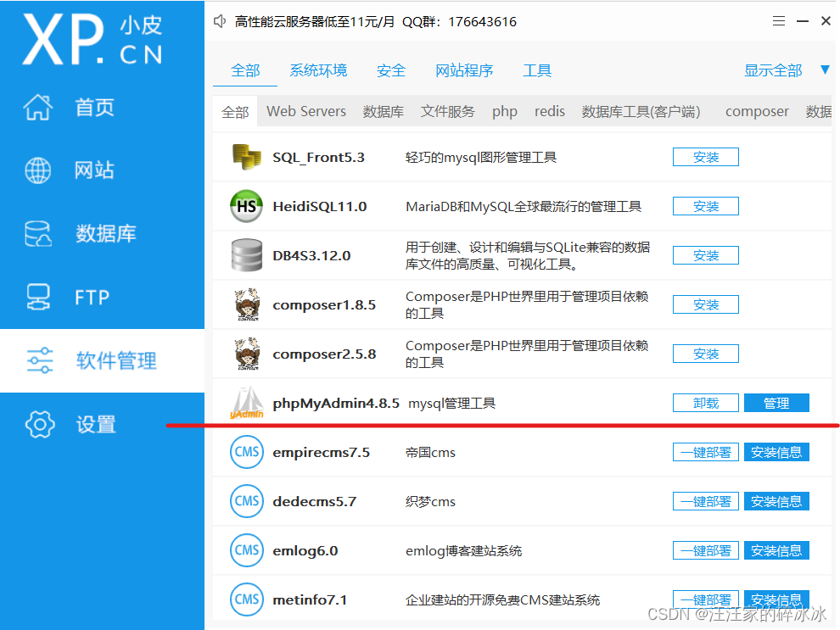Install composer2.5.8
The height and width of the screenshot is (630, 840).
(x=706, y=354)
